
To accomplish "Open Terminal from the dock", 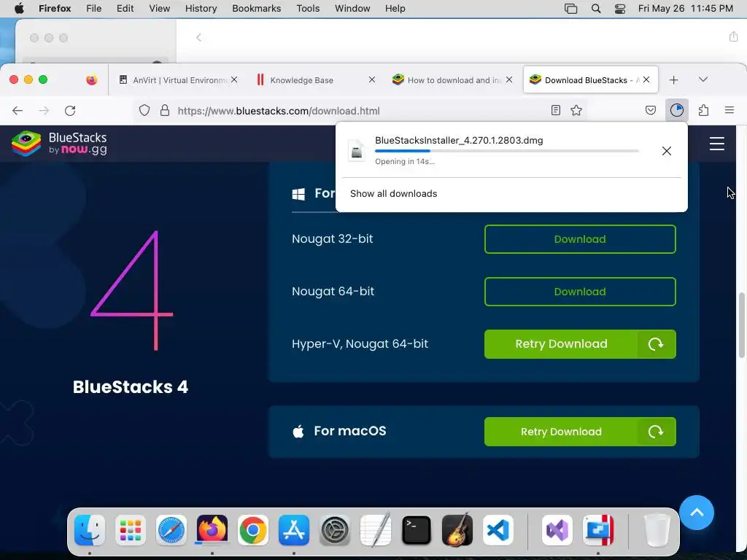I will coord(417,530).
